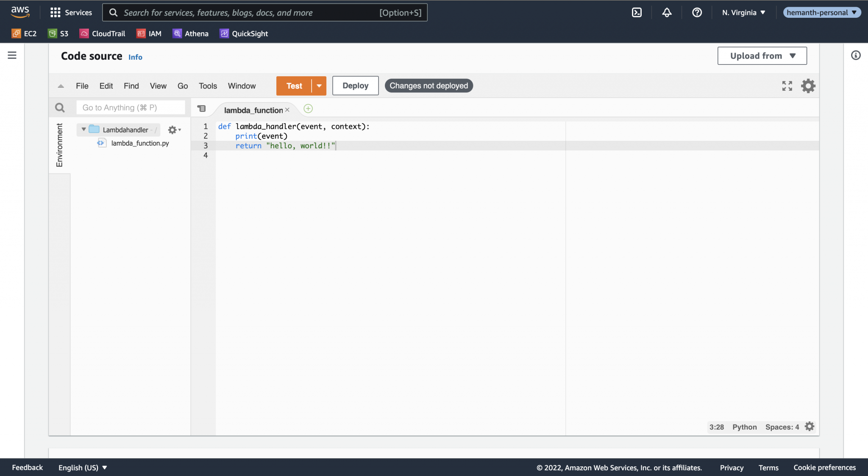868x476 pixels.
Task: Enter fullscreen mode in the code editor
Action: pos(787,86)
